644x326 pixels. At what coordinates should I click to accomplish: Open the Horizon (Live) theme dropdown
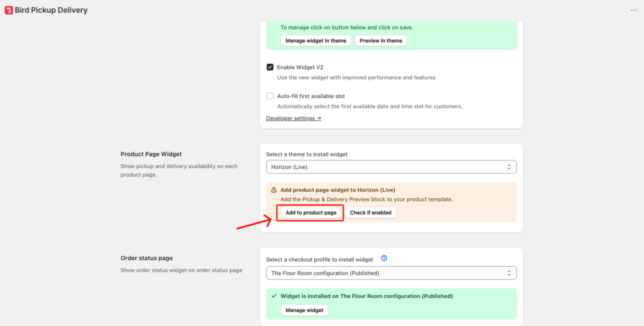(x=391, y=167)
